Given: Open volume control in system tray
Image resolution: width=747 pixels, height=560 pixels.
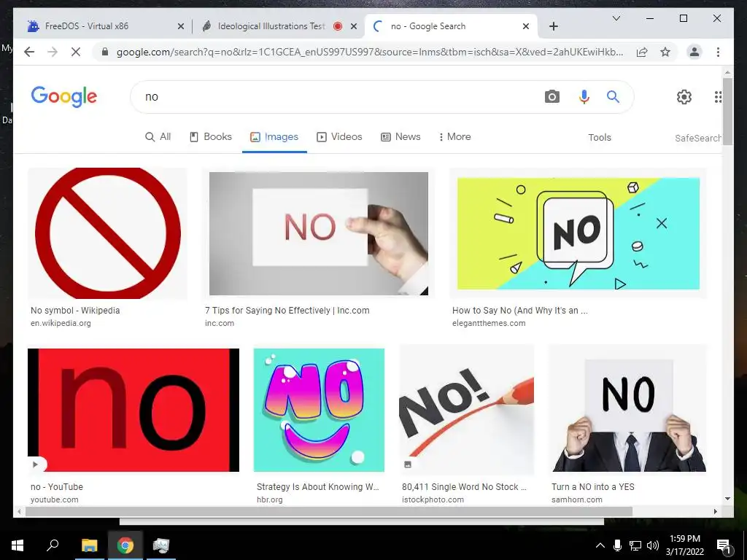Looking at the screenshot, I should click(x=653, y=545).
